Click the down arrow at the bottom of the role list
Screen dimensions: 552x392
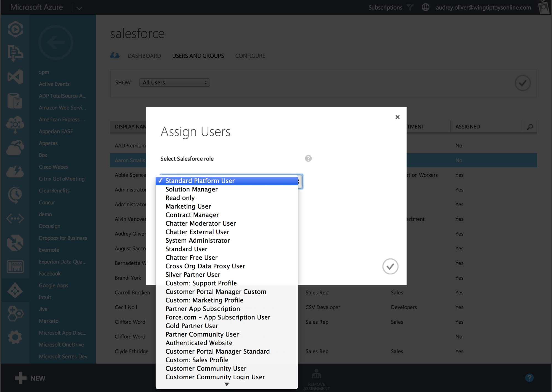point(227,384)
